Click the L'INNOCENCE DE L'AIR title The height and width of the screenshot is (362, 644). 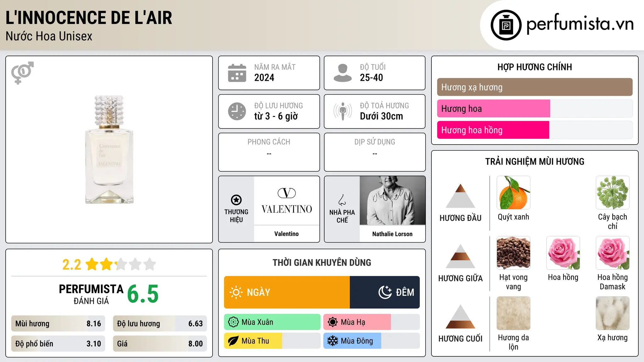point(89,18)
